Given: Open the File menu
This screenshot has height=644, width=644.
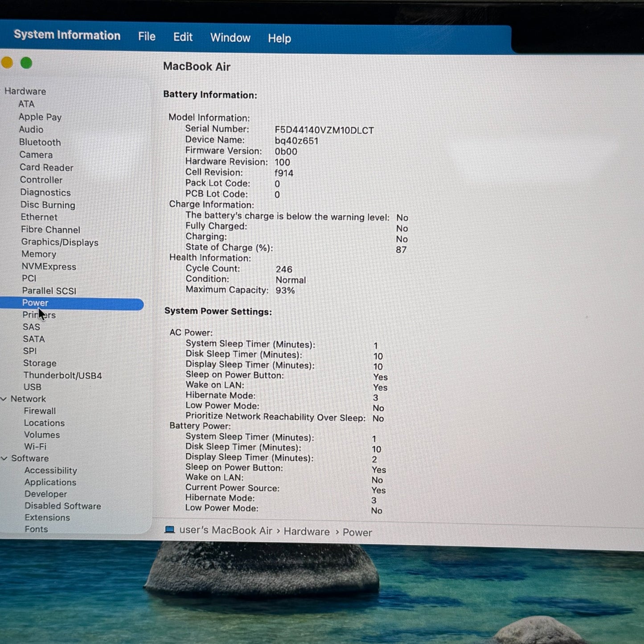Looking at the screenshot, I should (x=147, y=37).
